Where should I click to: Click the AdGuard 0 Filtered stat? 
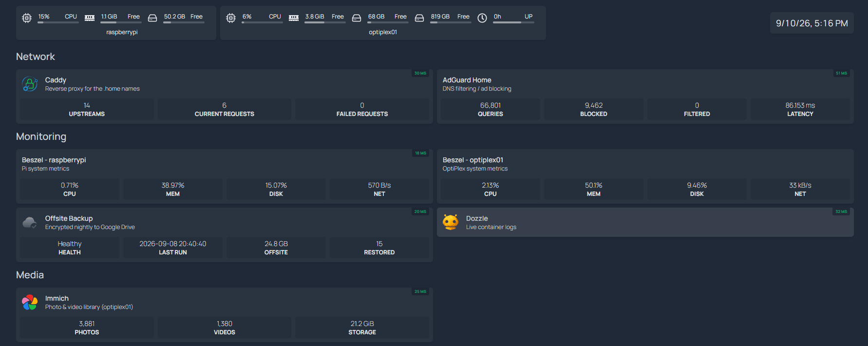tap(697, 109)
